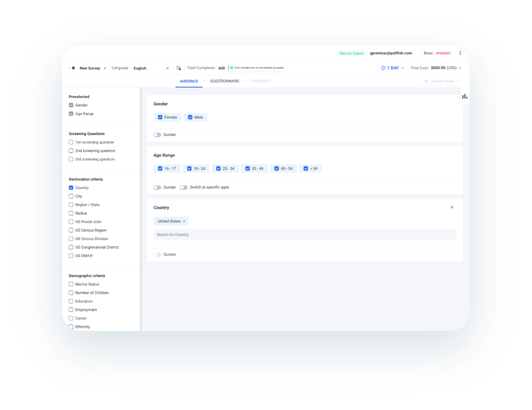This screenshot has width=532, height=410.
Task: Toggle Switch to specific ages
Action: pos(184,187)
